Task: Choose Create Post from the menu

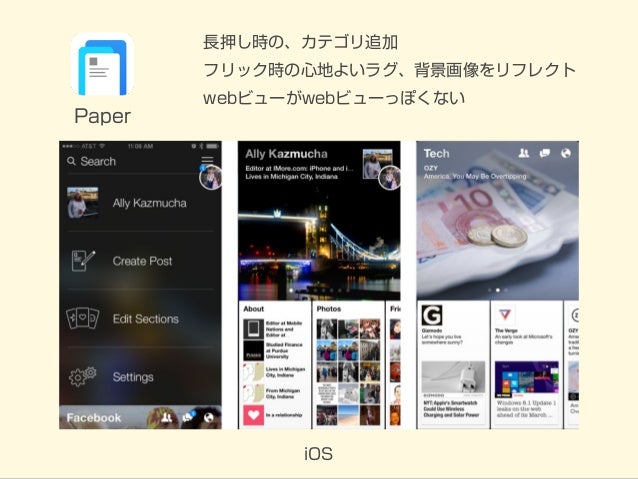Action: [140, 261]
